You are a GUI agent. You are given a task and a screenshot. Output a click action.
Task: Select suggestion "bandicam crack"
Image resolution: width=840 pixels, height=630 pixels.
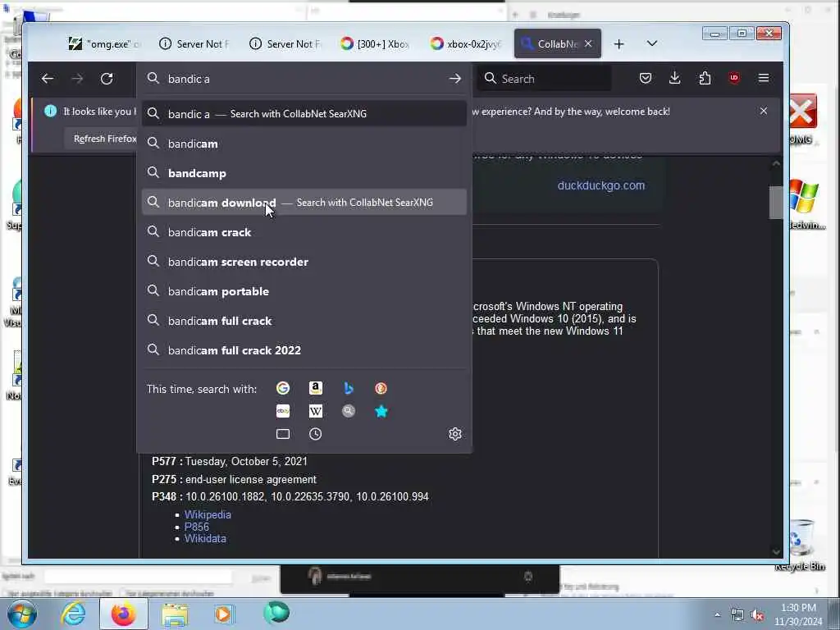pyautogui.click(x=304, y=232)
